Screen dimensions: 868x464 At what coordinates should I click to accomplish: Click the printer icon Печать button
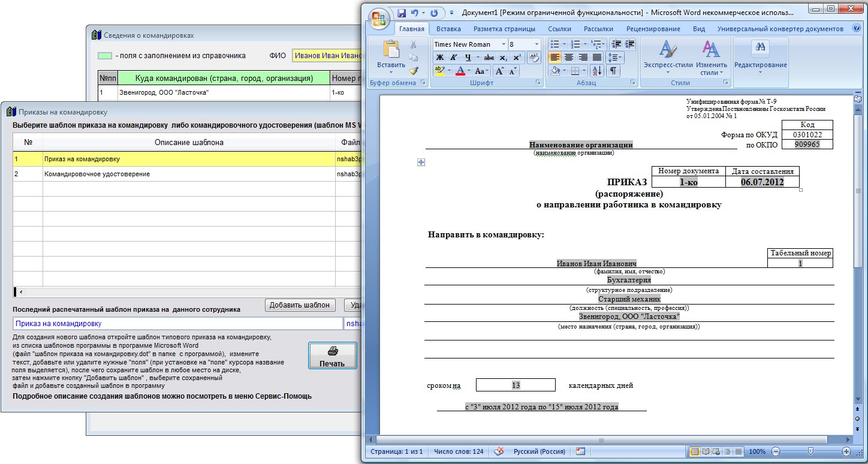tap(332, 355)
